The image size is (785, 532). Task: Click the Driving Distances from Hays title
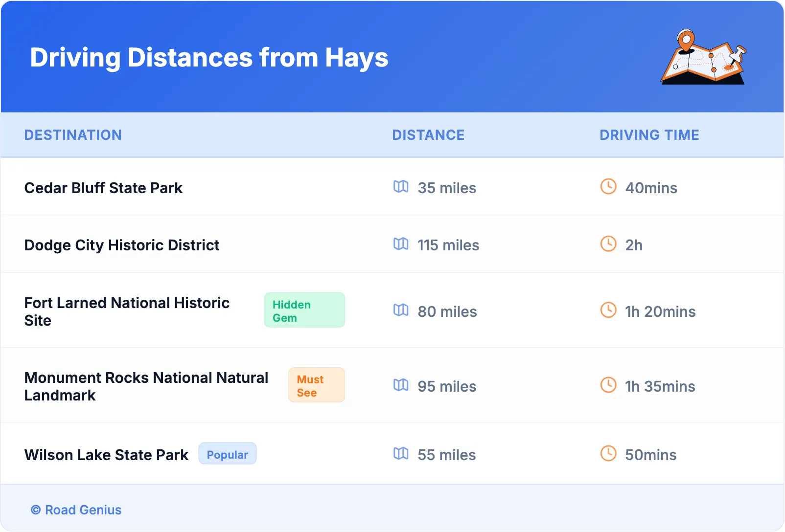click(209, 58)
